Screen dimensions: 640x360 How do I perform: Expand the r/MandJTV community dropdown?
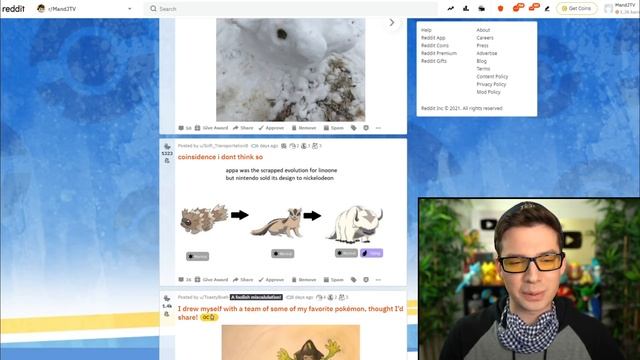[130, 9]
